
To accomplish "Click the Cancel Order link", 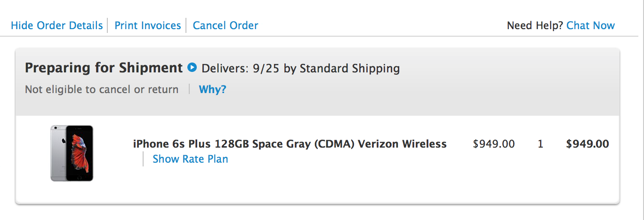I will click(225, 25).
